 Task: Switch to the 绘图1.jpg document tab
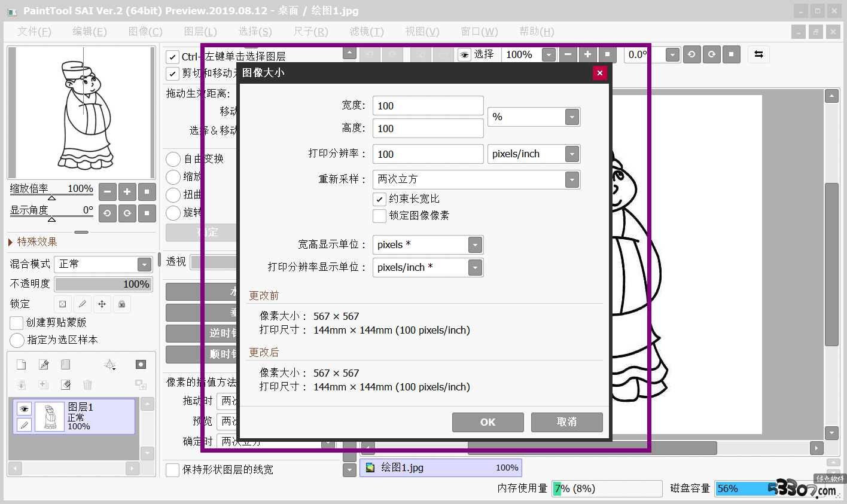pyautogui.click(x=441, y=468)
